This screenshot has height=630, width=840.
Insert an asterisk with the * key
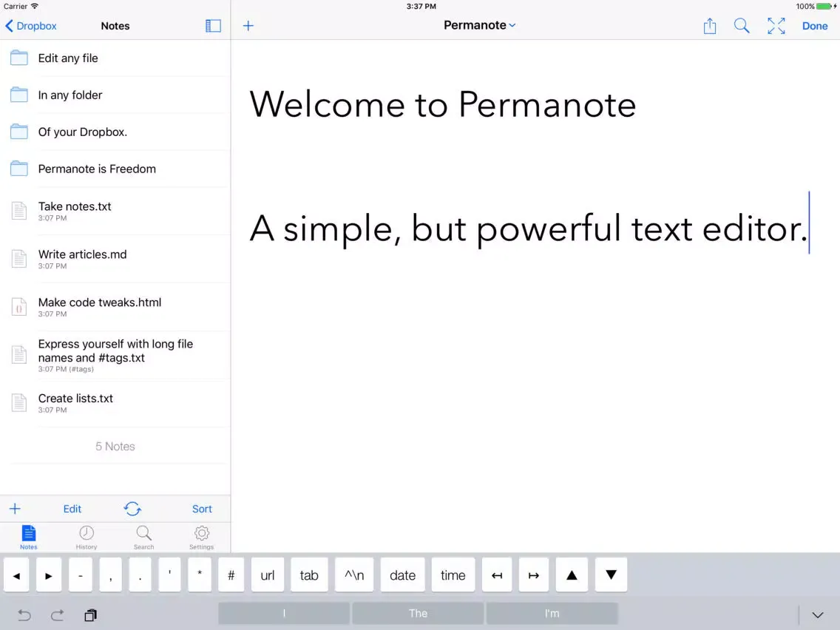(200, 575)
